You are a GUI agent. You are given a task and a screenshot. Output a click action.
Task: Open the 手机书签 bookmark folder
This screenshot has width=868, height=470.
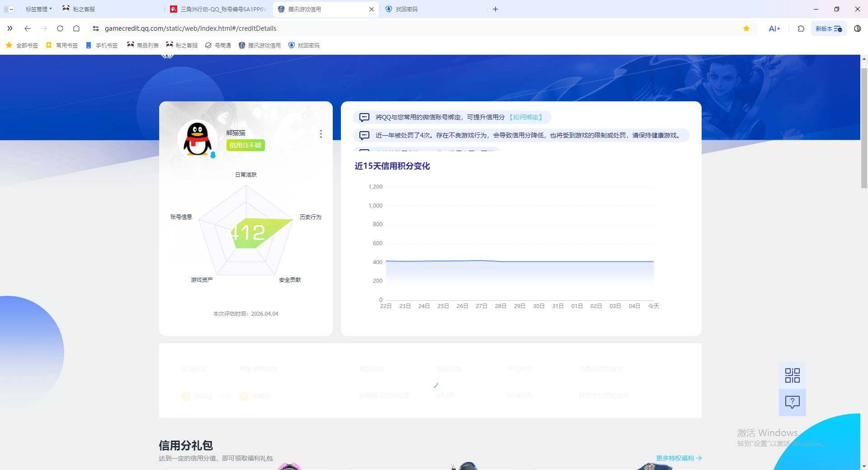click(102, 45)
